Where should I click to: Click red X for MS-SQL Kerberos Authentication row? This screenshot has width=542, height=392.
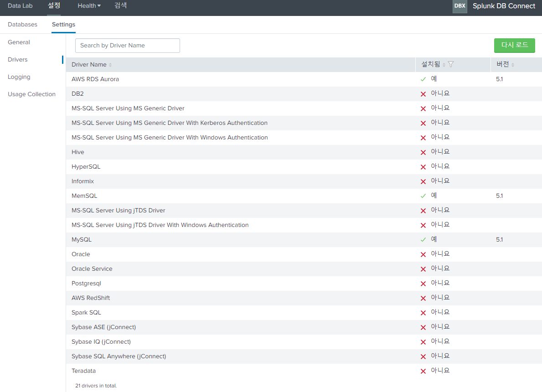[423, 123]
